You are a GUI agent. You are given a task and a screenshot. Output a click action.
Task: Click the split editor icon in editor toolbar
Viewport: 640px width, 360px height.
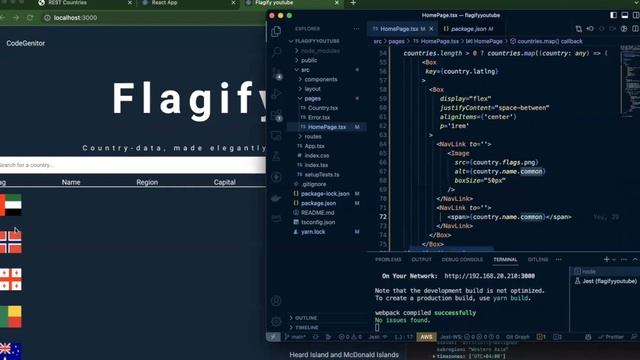point(636,29)
